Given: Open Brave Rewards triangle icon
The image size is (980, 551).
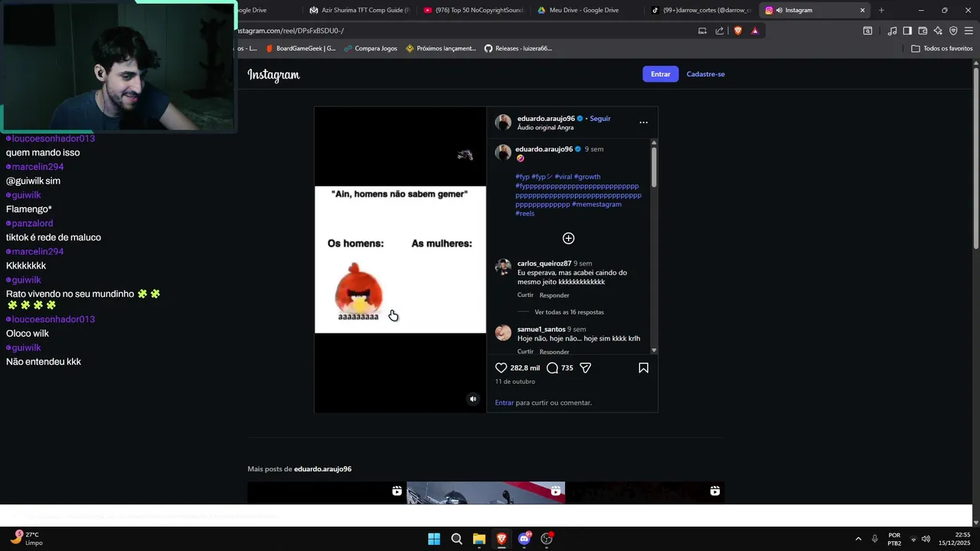Looking at the screenshot, I should click(x=755, y=31).
